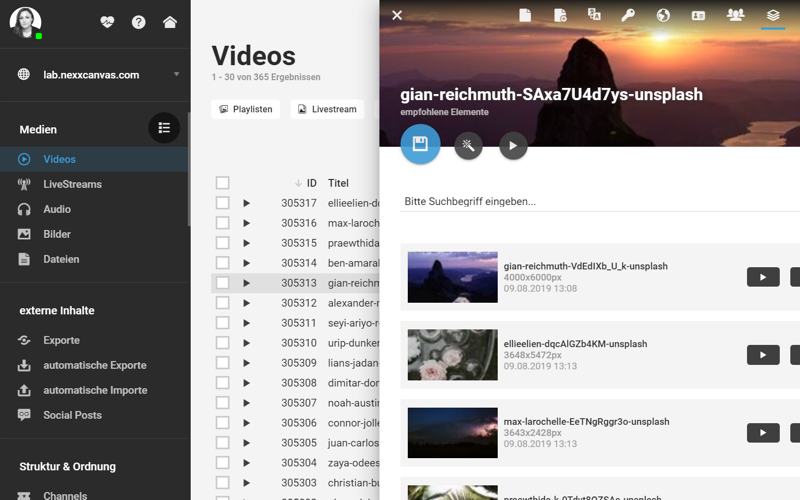Open automatische Exporte in the sidebar
This screenshot has height=500, width=800.
tap(95, 365)
